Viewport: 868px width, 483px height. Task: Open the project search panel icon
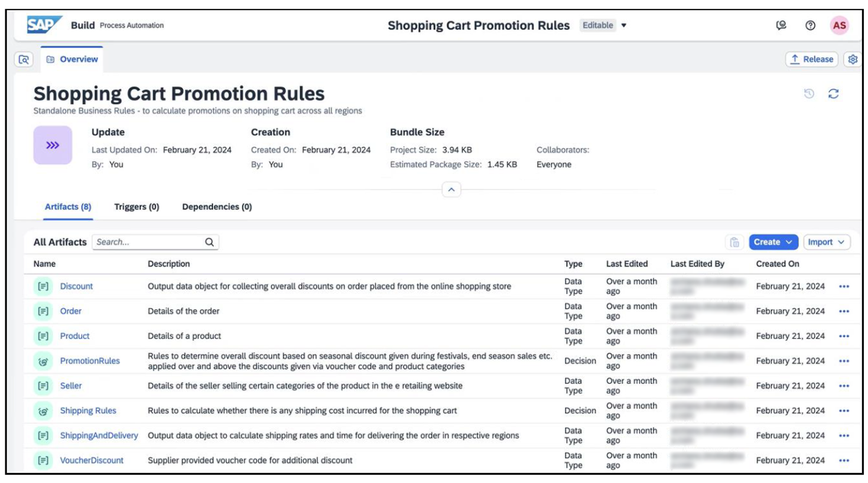[x=24, y=59]
